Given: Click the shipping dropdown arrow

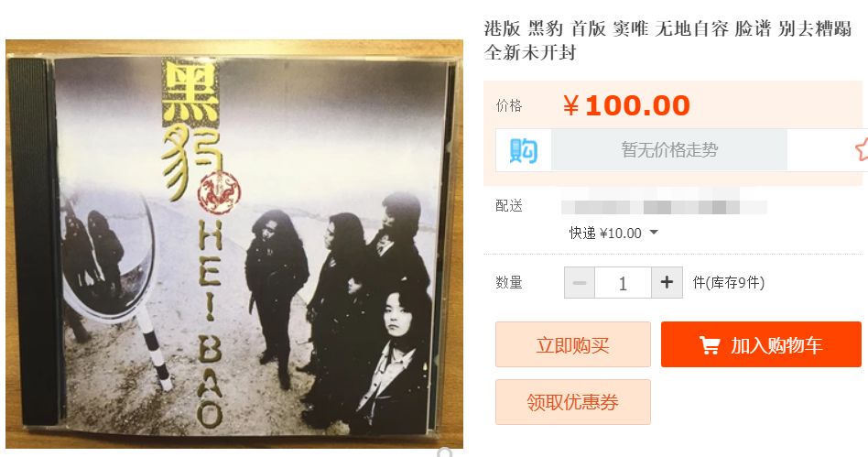Looking at the screenshot, I should 654,233.
